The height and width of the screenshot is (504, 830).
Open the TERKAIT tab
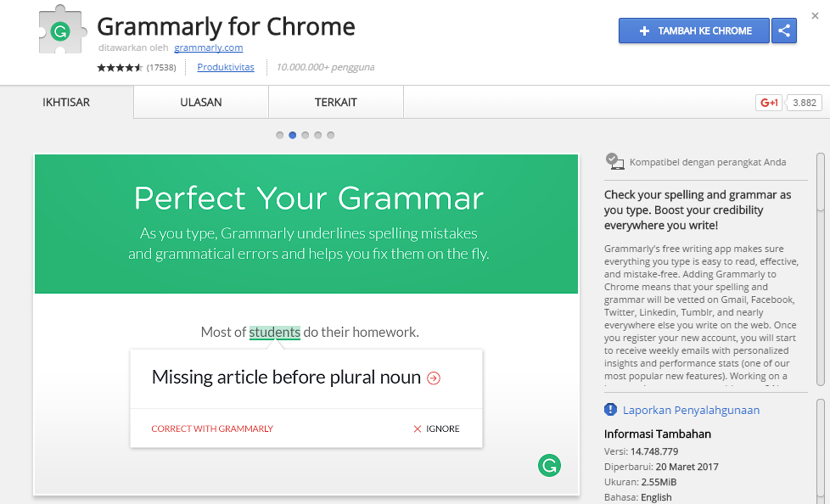[x=336, y=103]
